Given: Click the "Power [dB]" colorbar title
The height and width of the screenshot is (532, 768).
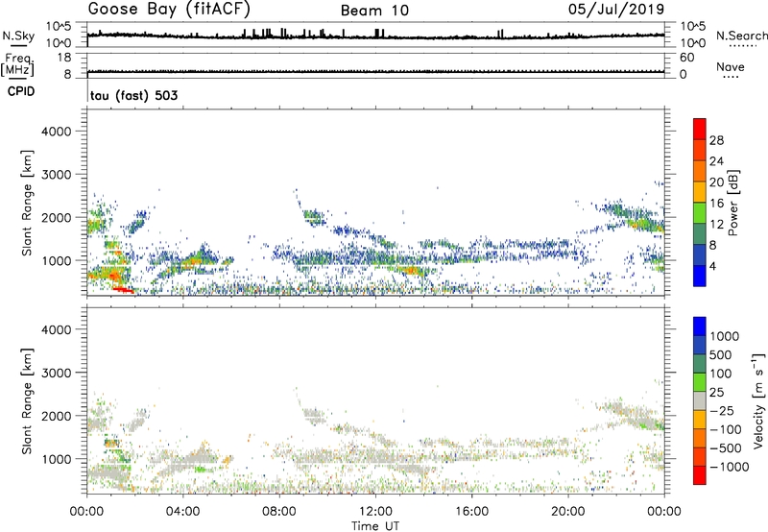Looking at the screenshot, I should 733,203.
